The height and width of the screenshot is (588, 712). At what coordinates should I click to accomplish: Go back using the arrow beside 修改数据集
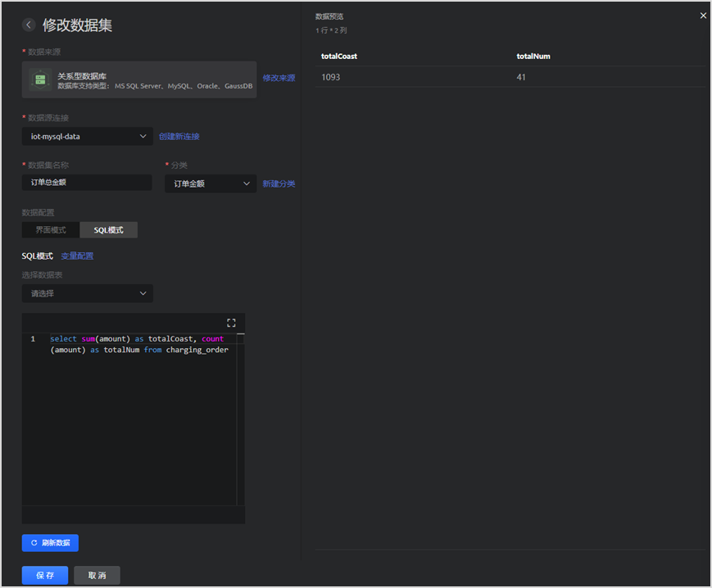(x=29, y=25)
